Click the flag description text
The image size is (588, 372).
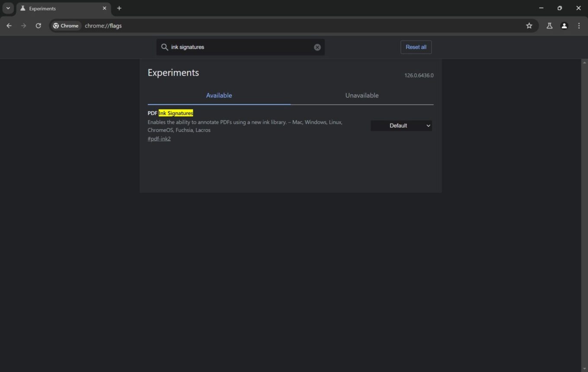[245, 126]
